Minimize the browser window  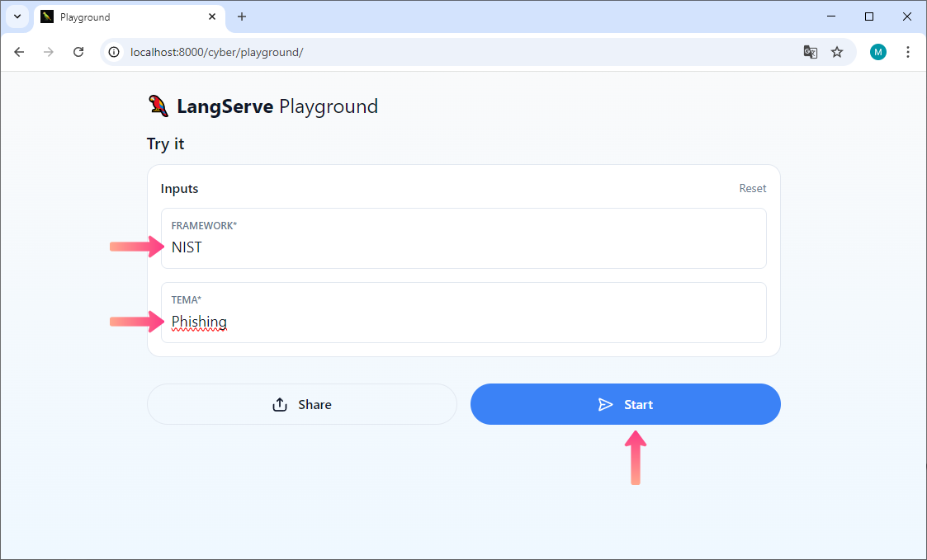831,16
